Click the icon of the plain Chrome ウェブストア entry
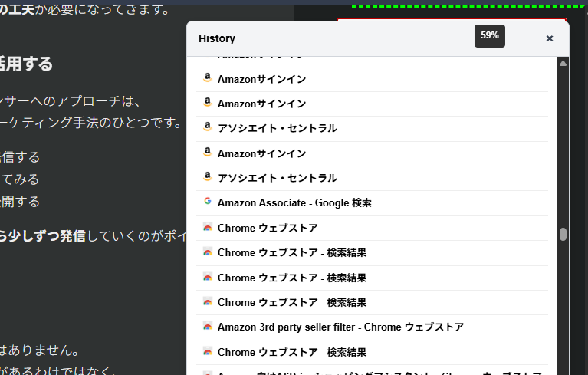Screen dimensions: 588x375 208,227
